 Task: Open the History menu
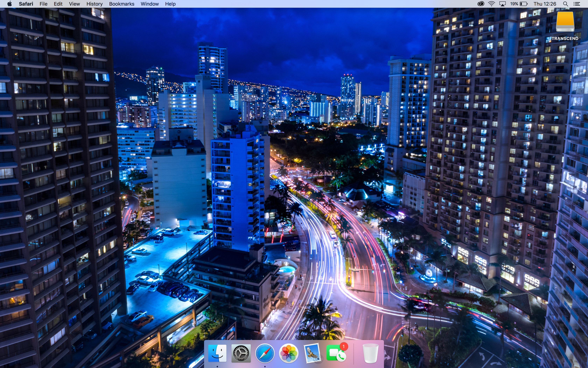coord(94,4)
